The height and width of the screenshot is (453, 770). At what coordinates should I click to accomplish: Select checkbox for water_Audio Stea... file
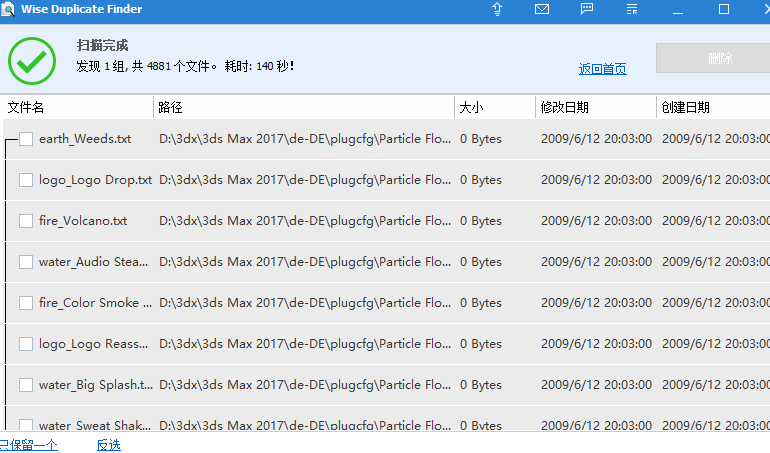(26, 262)
